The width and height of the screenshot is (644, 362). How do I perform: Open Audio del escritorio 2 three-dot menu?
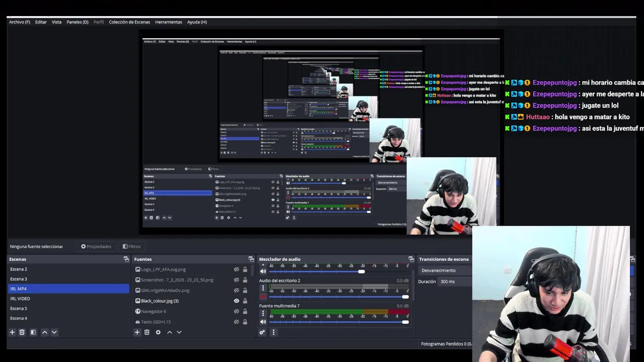click(x=263, y=288)
